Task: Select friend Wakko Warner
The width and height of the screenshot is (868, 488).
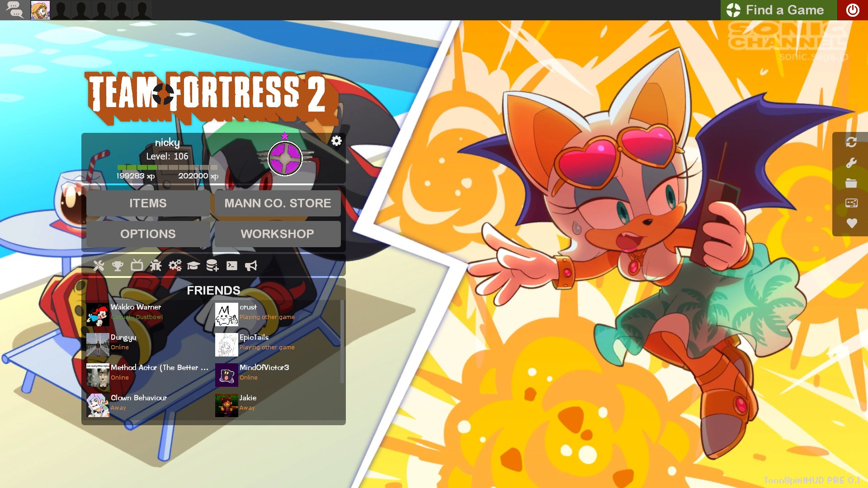Action: (148, 314)
